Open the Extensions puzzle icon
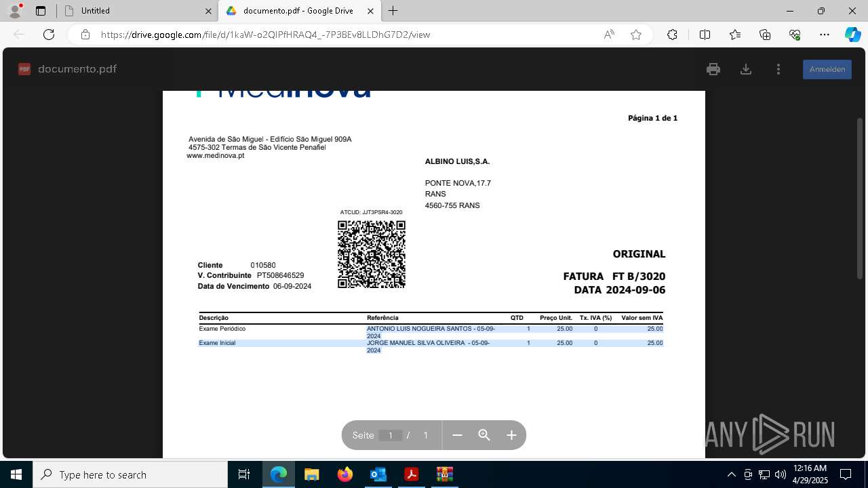Image resolution: width=868 pixels, height=488 pixels. click(x=672, y=35)
